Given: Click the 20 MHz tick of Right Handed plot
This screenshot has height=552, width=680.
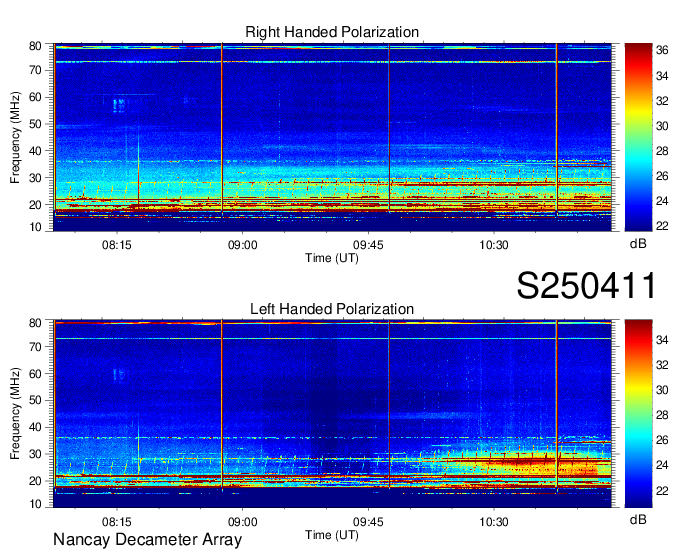Looking at the screenshot, I should (x=35, y=205).
